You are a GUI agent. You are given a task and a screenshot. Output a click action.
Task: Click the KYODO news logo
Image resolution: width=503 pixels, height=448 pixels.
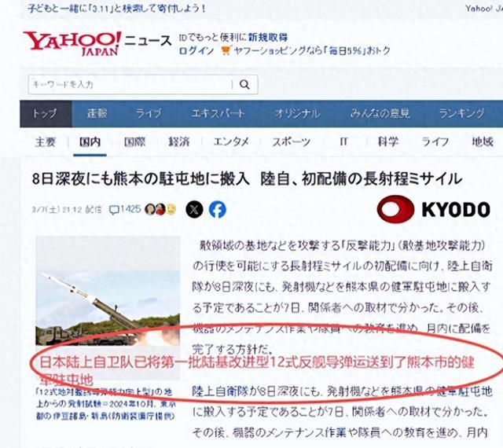(433, 209)
